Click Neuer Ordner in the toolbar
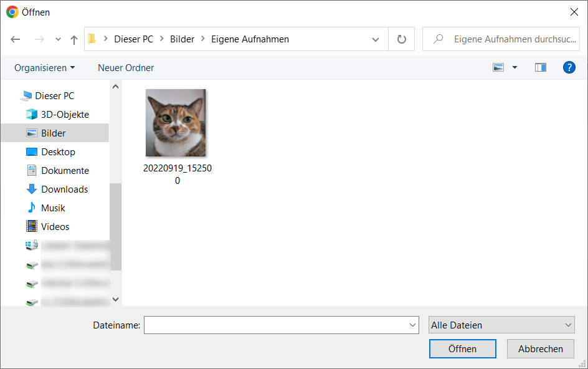The height and width of the screenshot is (369, 588). tap(126, 67)
